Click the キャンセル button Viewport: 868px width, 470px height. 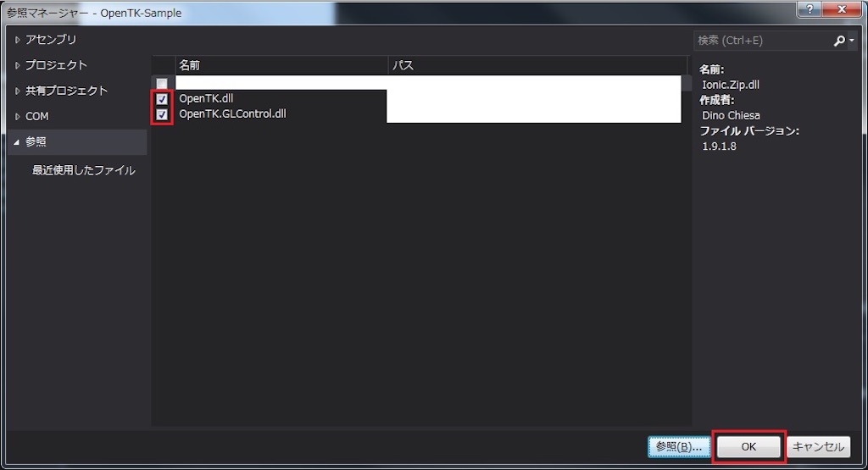818,447
